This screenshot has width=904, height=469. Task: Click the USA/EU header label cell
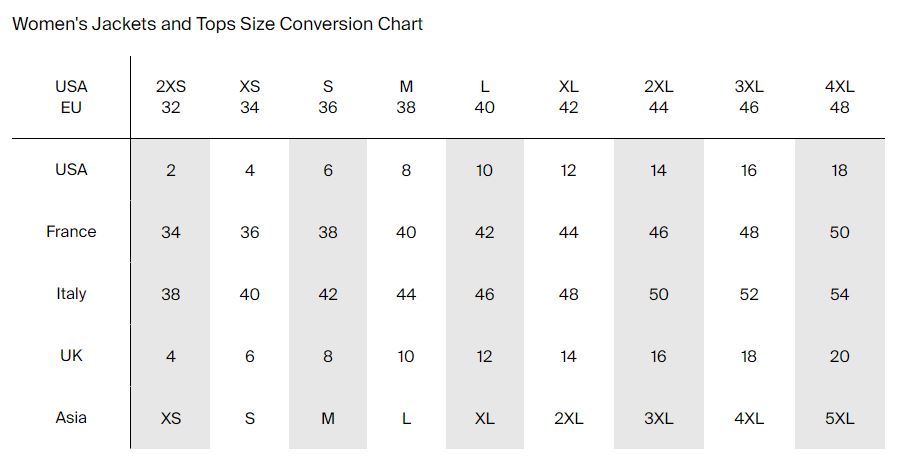click(71, 97)
